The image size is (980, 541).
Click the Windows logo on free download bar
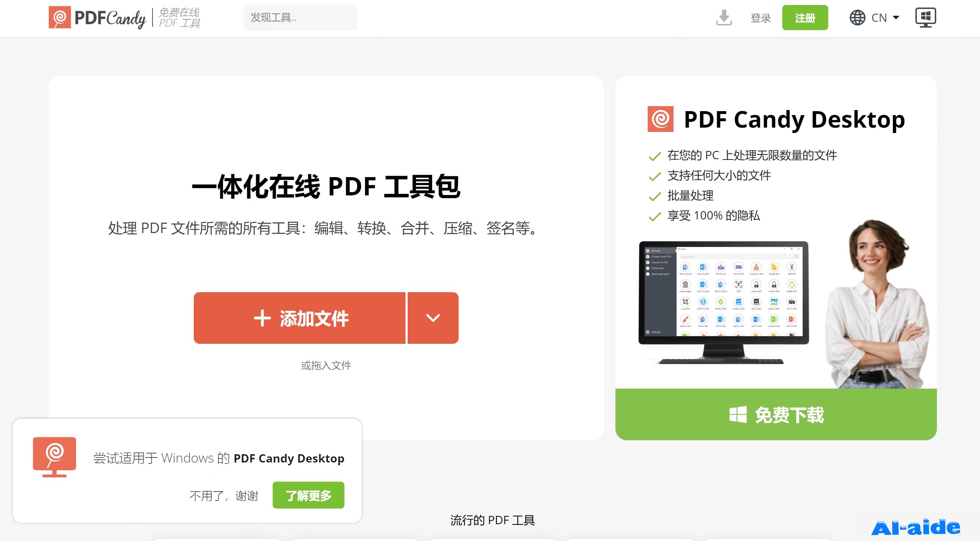pyautogui.click(x=738, y=414)
